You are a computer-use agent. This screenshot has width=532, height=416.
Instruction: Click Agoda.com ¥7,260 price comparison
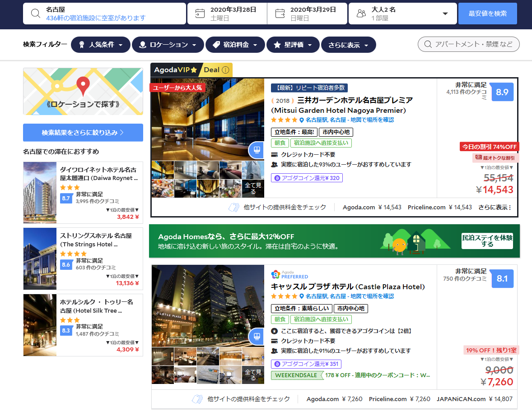pos(335,399)
